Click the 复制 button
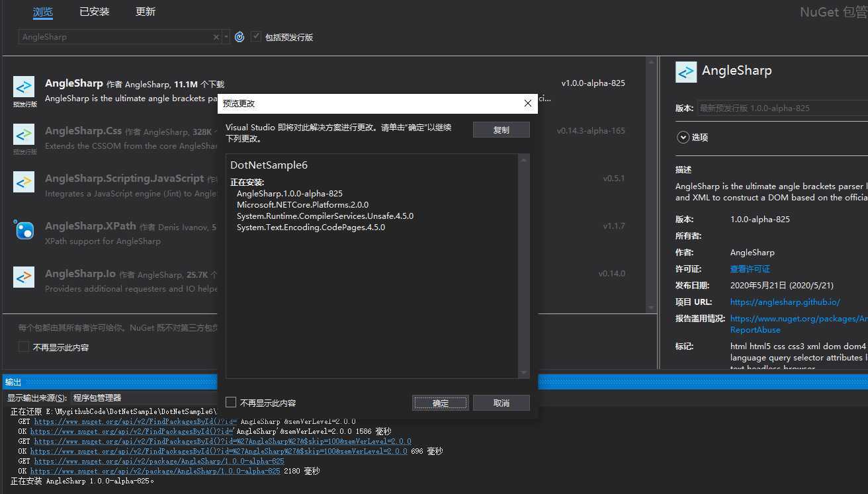This screenshot has width=868, height=494. tap(501, 130)
